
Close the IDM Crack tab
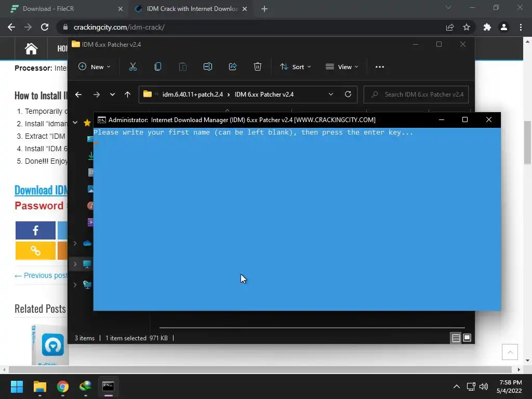[x=245, y=9]
